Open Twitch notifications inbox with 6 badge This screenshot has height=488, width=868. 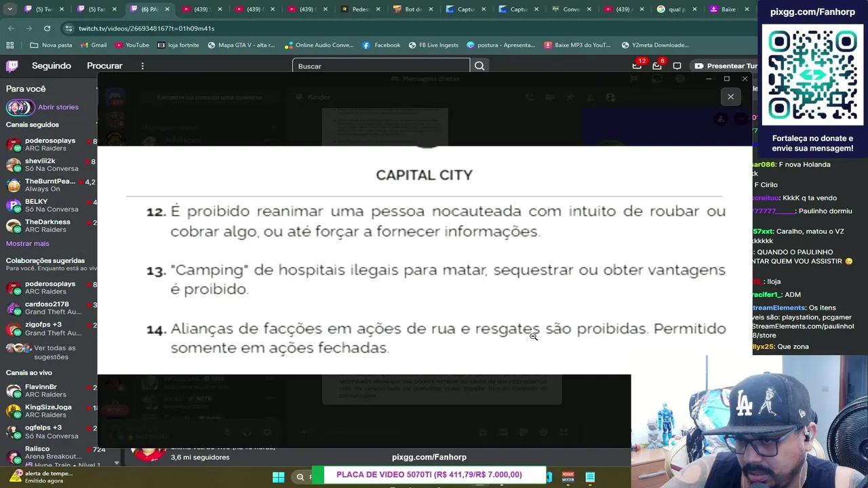[x=656, y=66]
